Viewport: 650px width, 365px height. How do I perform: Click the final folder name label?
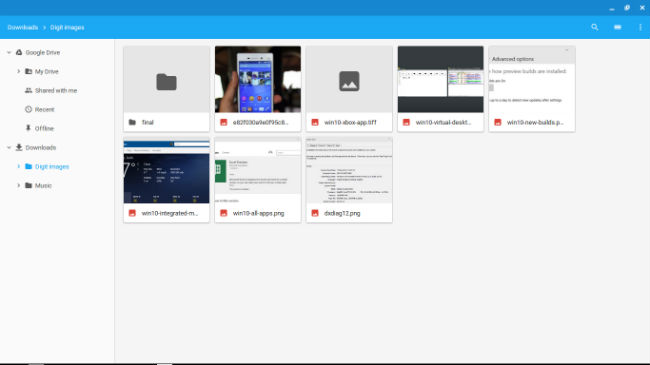(148, 122)
